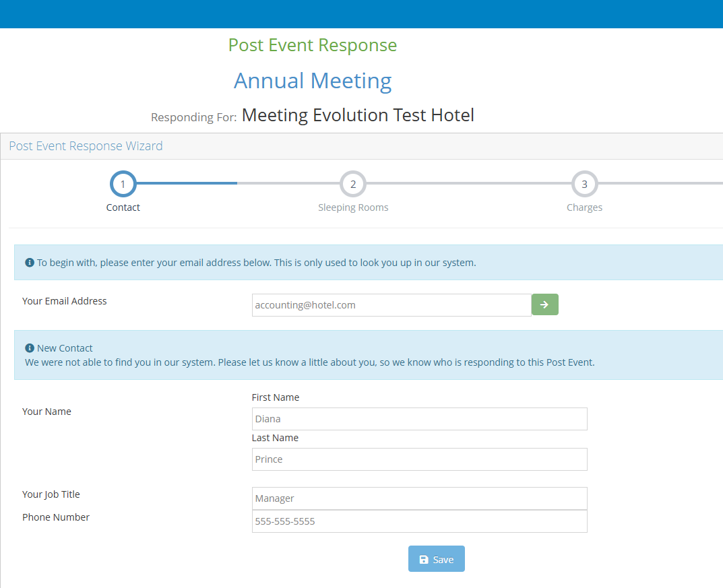
Task: Select the Last Name field containing Prince
Action: tap(419, 459)
